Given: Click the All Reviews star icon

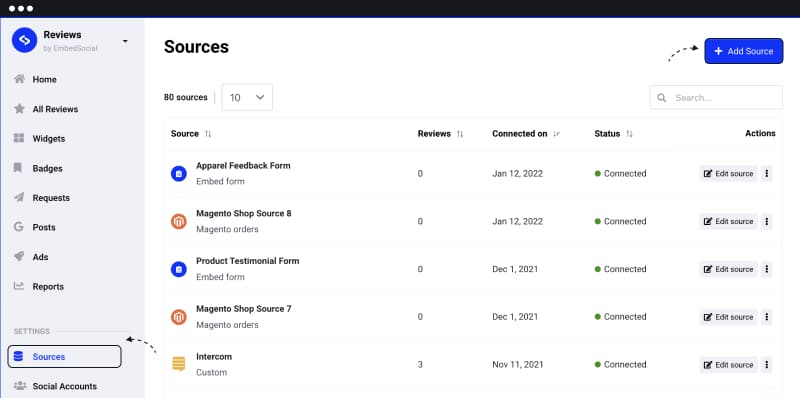Looking at the screenshot, I should (19, 109).
